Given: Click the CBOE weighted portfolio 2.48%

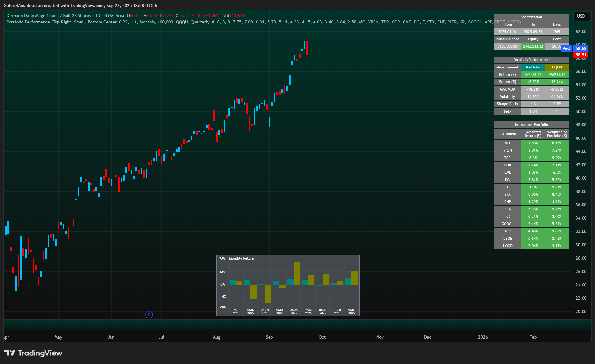Looking at the screenshot, I should click(x=557, y=239).
